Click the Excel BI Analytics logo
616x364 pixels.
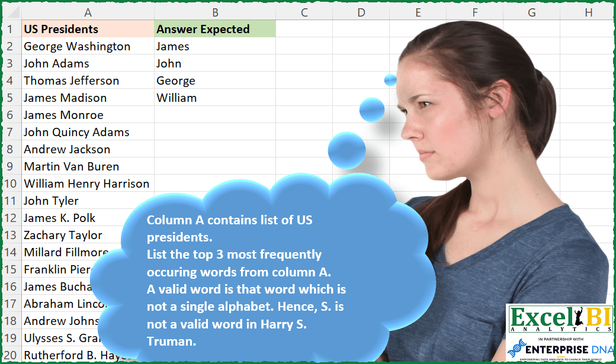point(560,320)
